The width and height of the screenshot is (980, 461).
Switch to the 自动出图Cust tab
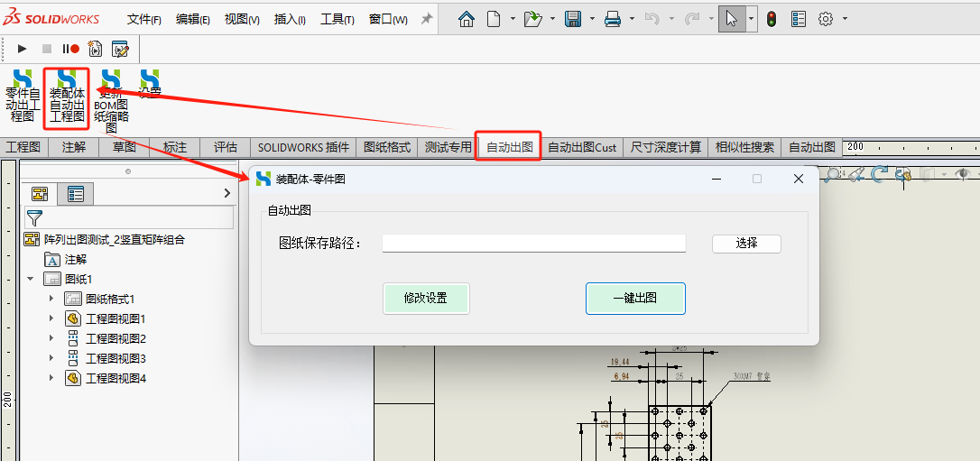[x=582, y=147]
